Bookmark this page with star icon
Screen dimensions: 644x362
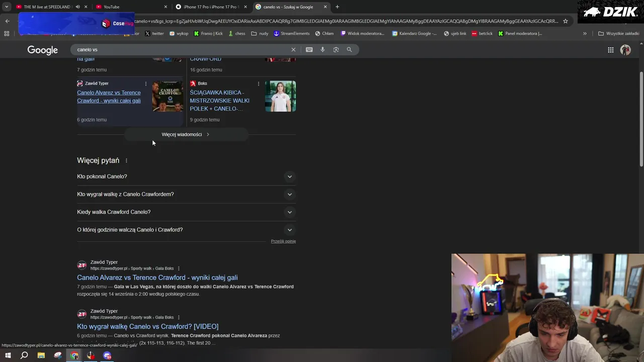566,21
